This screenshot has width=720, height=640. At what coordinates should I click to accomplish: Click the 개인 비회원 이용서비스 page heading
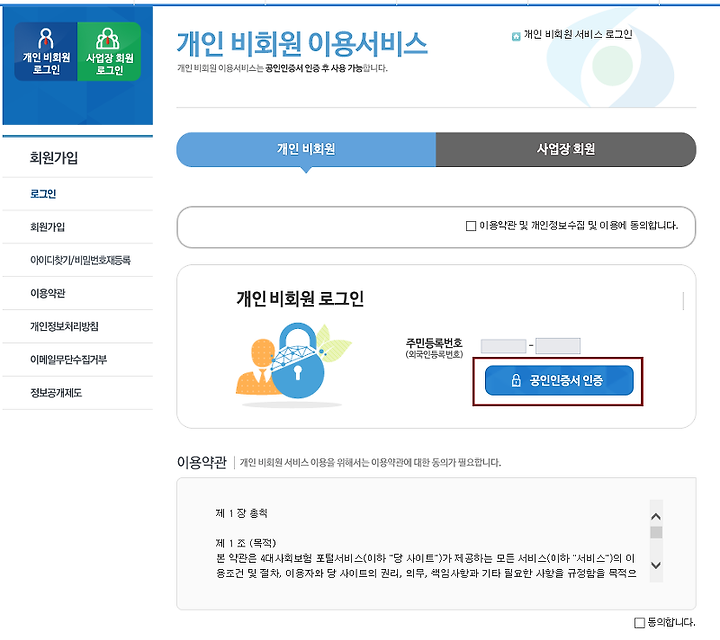302,44
